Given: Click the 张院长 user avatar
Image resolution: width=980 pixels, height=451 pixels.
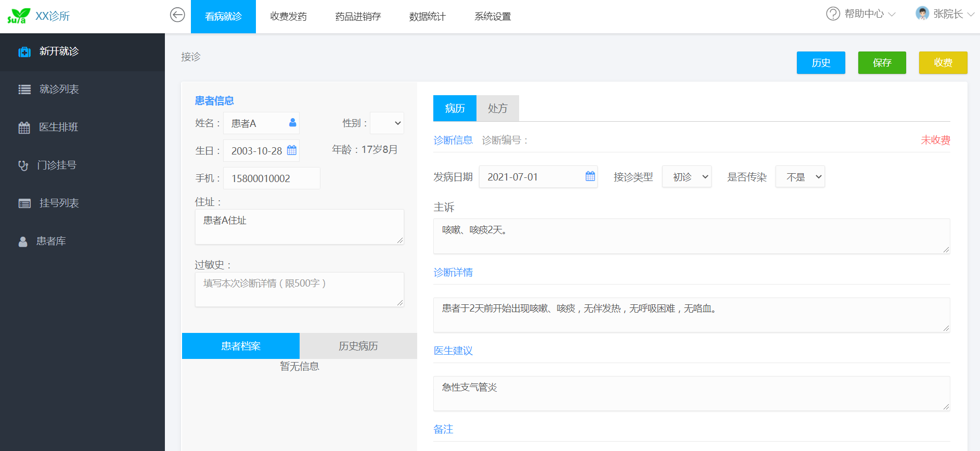Looking at the screenshot, I should tap(922, 14).
